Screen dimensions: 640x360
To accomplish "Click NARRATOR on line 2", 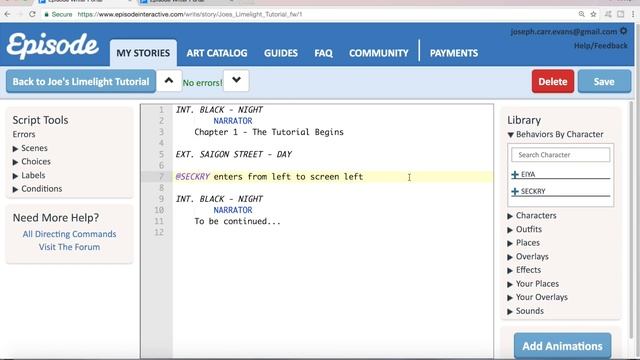I will tap(233, 121).
